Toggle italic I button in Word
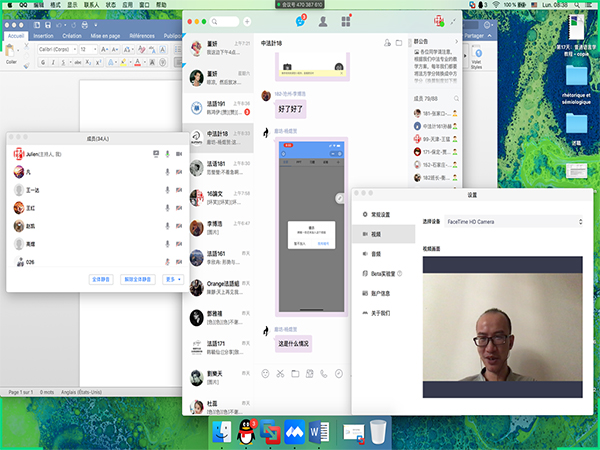This screenshot has width=600, height=450. 53,62
